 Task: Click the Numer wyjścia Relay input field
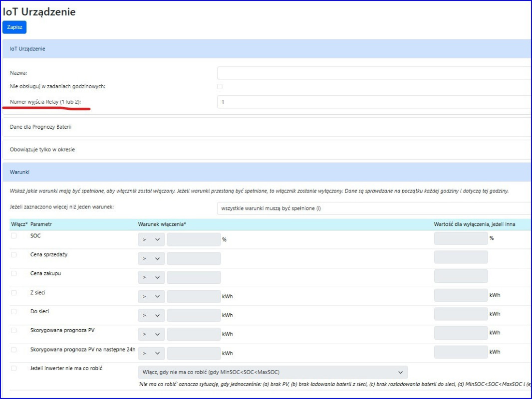pyautogui.click(x=373, y=102)
